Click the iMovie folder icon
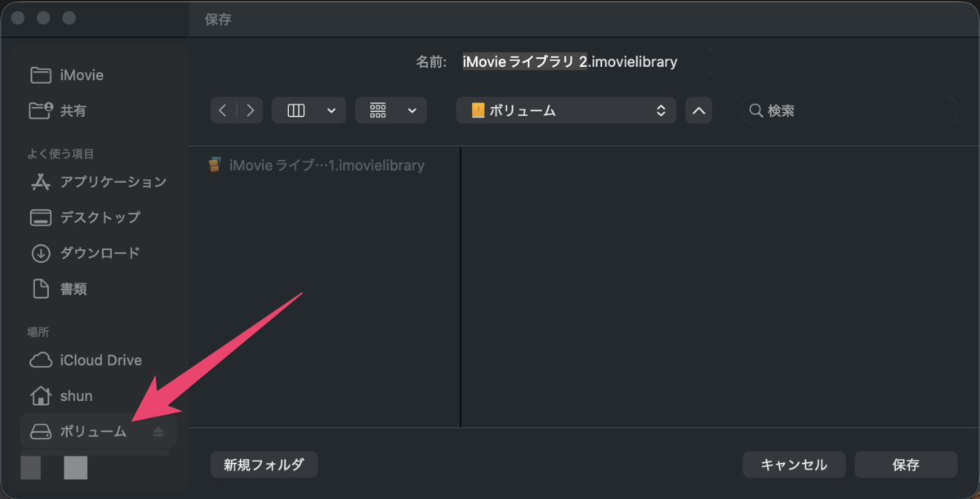This screenshot has width=980, height=499. click(41, 75)
